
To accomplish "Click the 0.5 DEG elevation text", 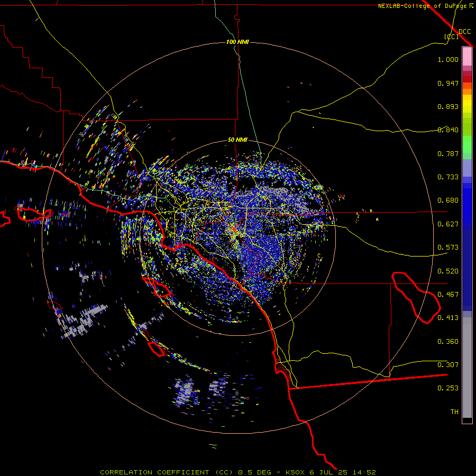I will [x=255, y=472].
